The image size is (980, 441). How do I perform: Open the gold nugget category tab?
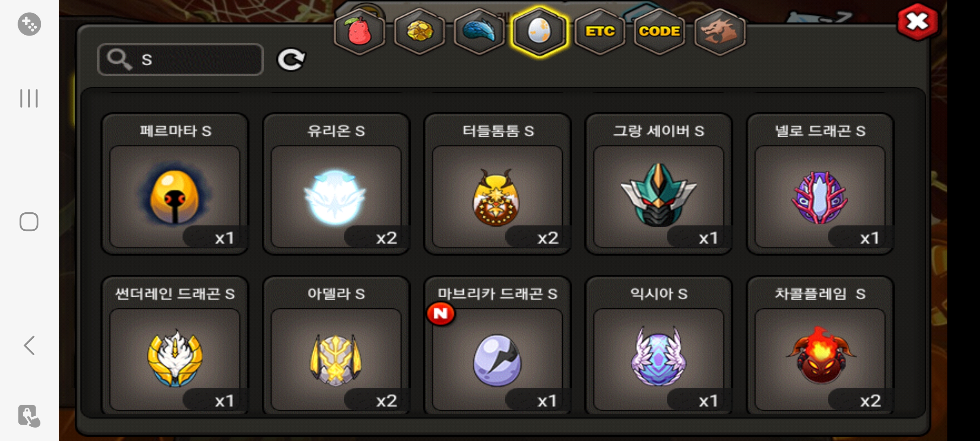pos(419,32)
